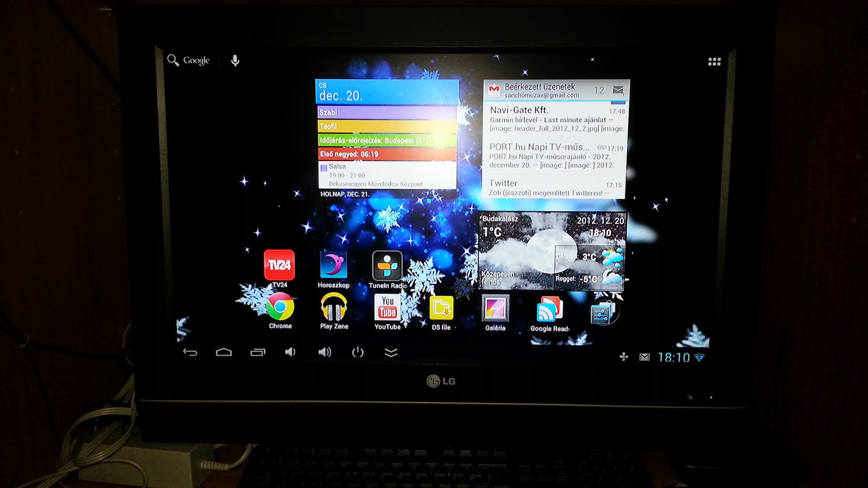The width and height of the screenshot is (868, 488).
Task: Raise volume with the louder speaker icon
Action: pos(325,352)
